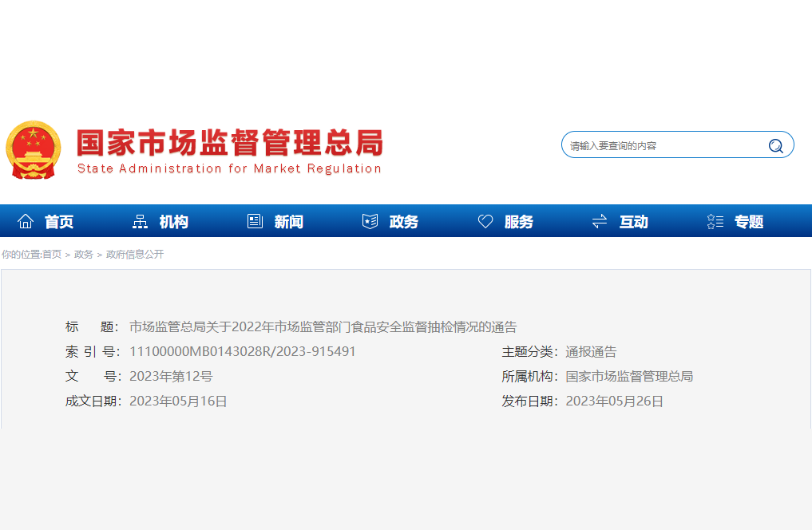
Task: Click the home icon beside 首页
Action: point(26,222)
